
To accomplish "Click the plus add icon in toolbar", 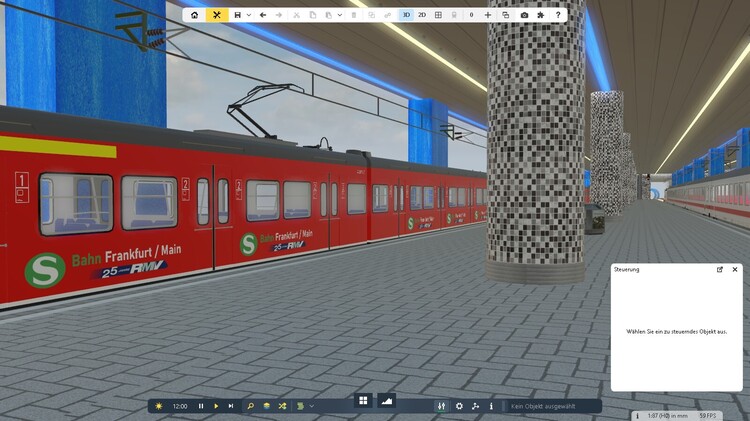I will point(488,15).
